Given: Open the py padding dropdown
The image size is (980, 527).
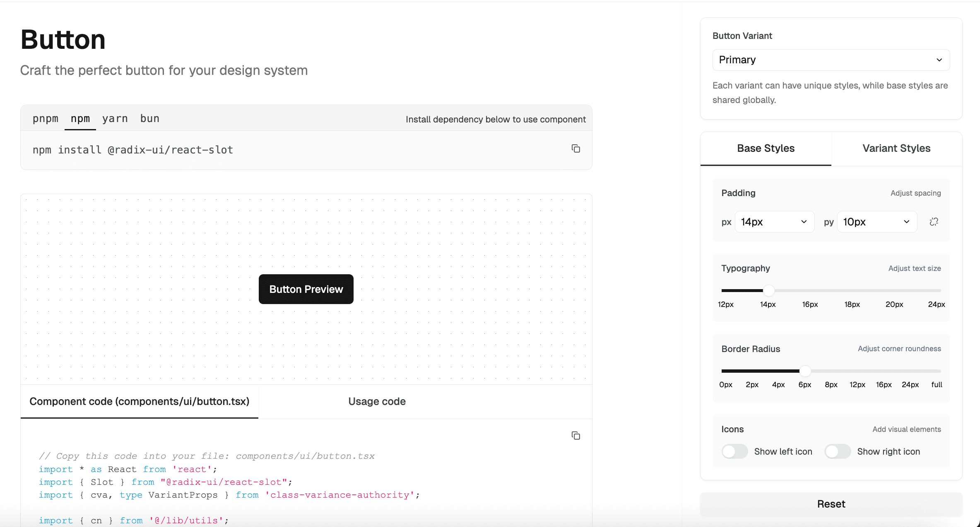Looking at the screenshot, I should 876,222.
